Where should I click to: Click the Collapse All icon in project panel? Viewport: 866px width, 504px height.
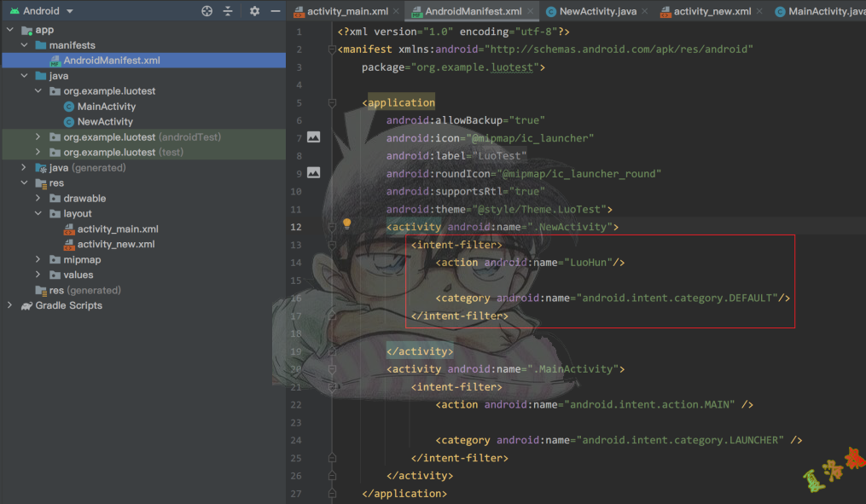point(228,11)
